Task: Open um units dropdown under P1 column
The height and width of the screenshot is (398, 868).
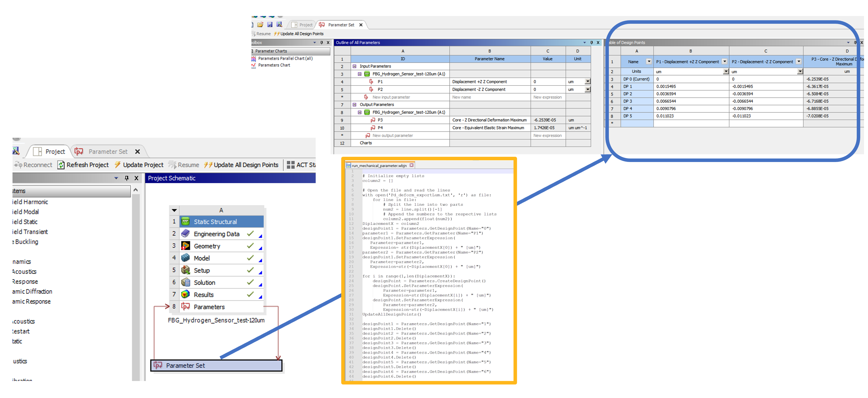Action: (x=726, y=71)
